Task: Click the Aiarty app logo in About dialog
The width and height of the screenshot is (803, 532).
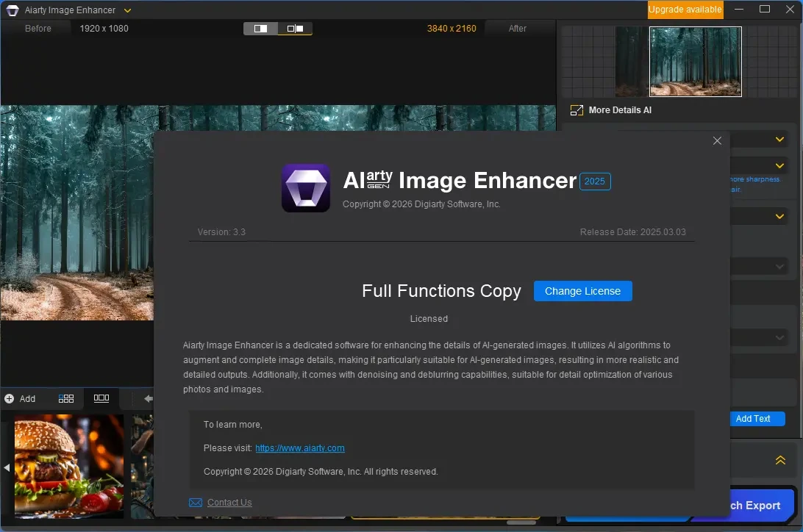Action: click(x=306, y=187)
